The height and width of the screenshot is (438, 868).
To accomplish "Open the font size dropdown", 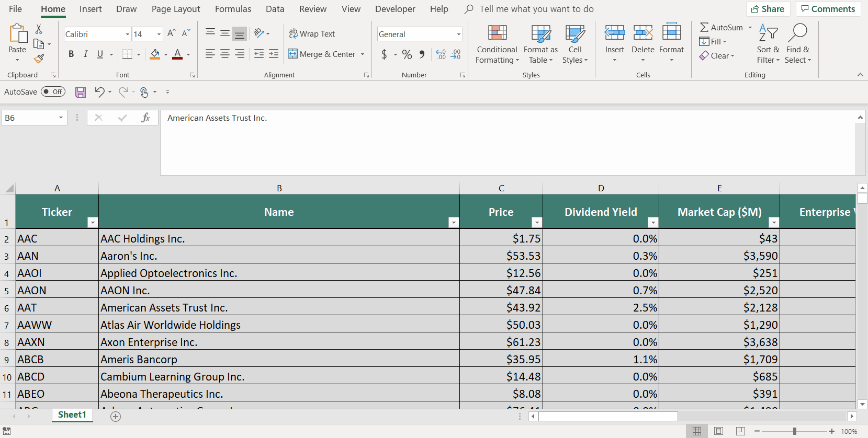I will pos(159,34).
